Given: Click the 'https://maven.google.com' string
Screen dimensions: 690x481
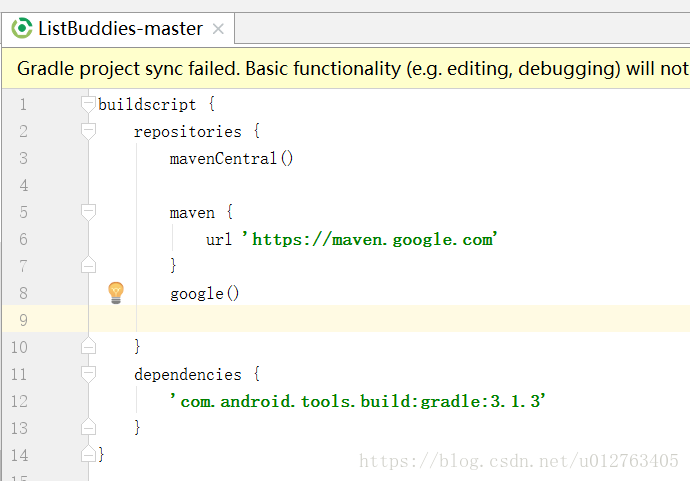Looking at the screenshot, I should [370, 239].
